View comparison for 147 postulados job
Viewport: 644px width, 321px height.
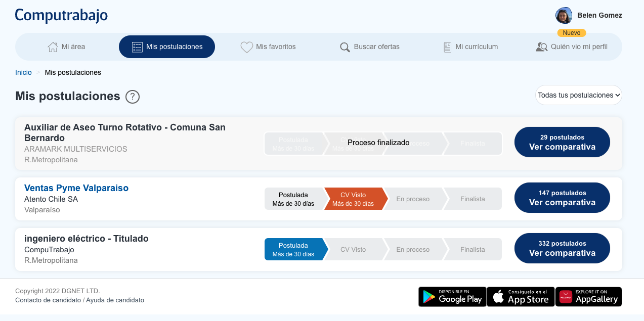tap(562, 198)
